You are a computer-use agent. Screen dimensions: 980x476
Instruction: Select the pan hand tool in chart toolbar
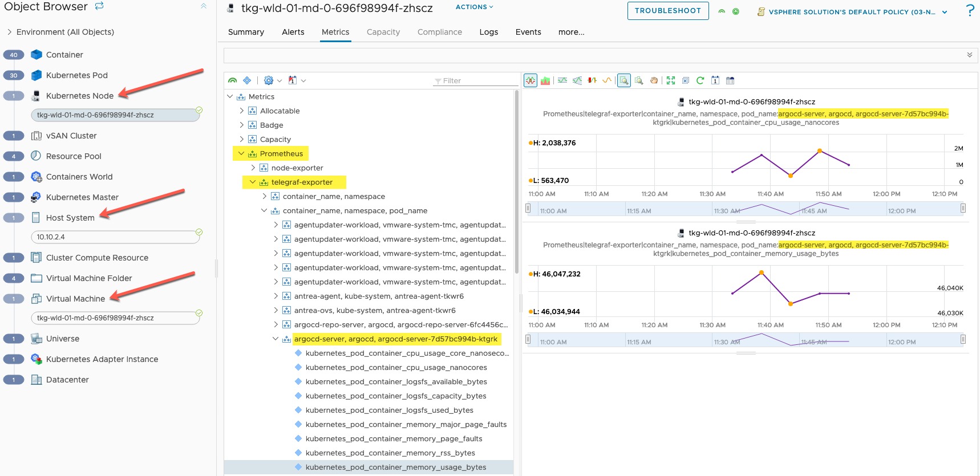654,80
